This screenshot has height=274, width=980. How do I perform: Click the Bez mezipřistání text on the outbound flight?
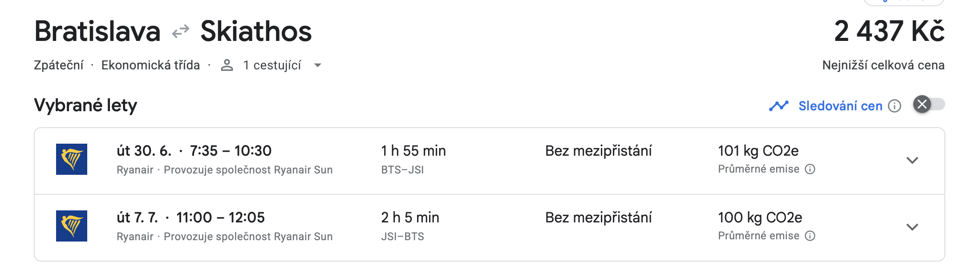(x=599, y=151)
